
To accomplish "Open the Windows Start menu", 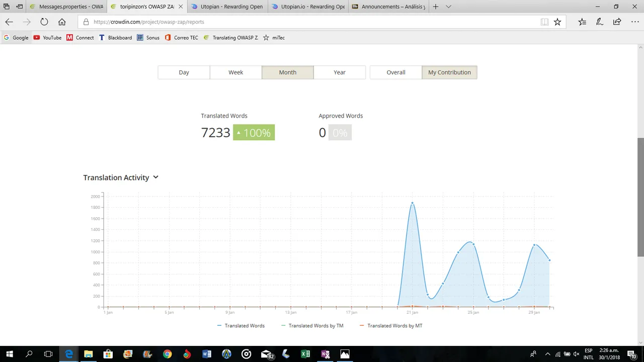I will [10, 354].
